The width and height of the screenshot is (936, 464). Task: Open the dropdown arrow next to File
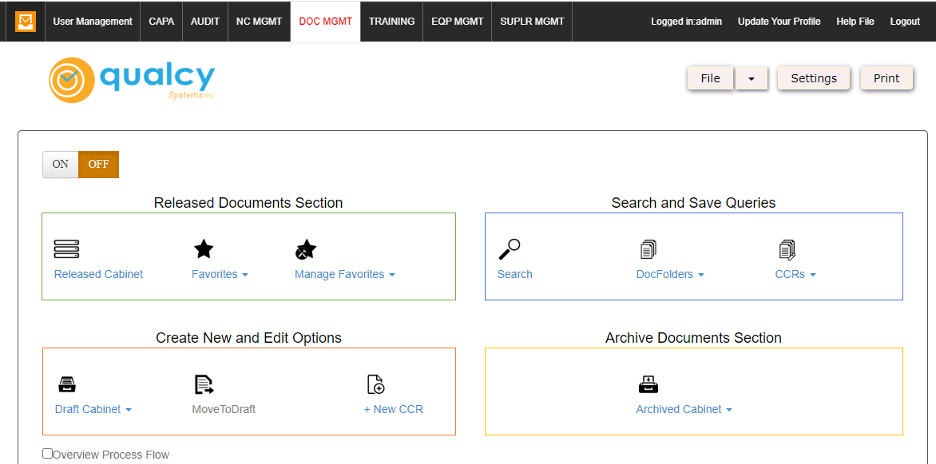751,79
